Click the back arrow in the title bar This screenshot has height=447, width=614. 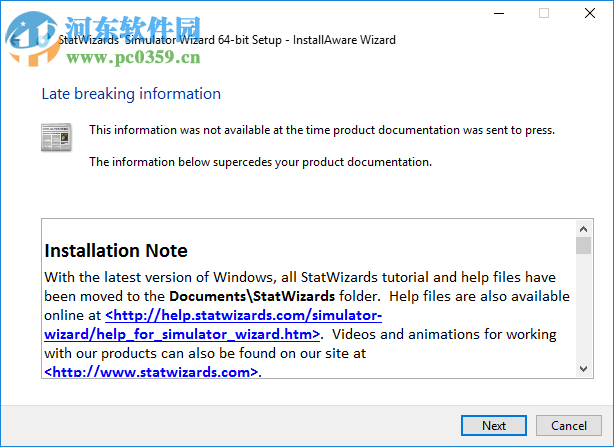click(15, 40)
